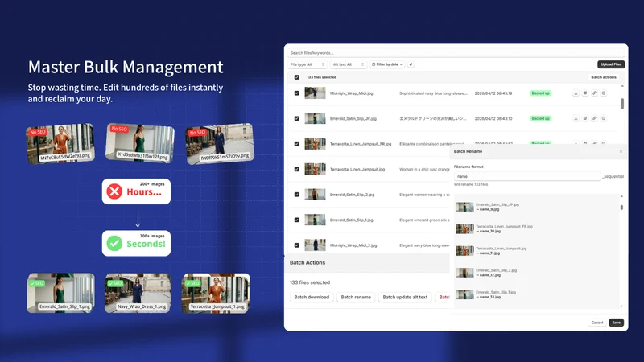The image size is (644, 362).
Task: Open the File type filter dropdown
Action: tap(308, 64)
